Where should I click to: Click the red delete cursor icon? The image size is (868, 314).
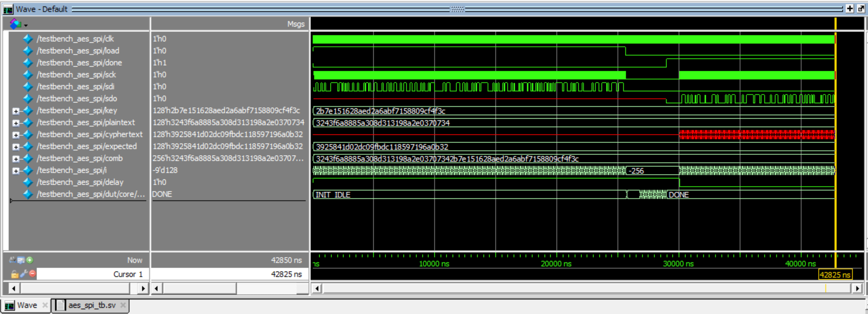coord(32,274)
